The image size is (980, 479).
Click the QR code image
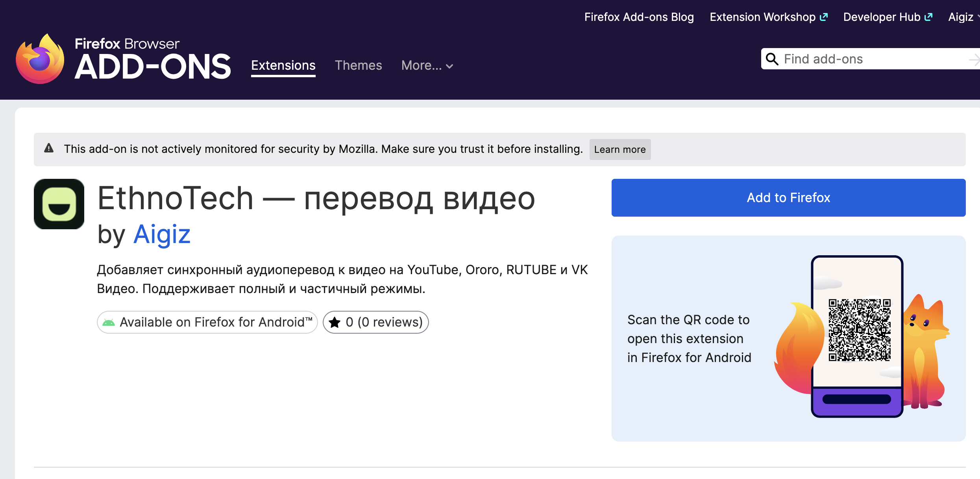point(860,330)
